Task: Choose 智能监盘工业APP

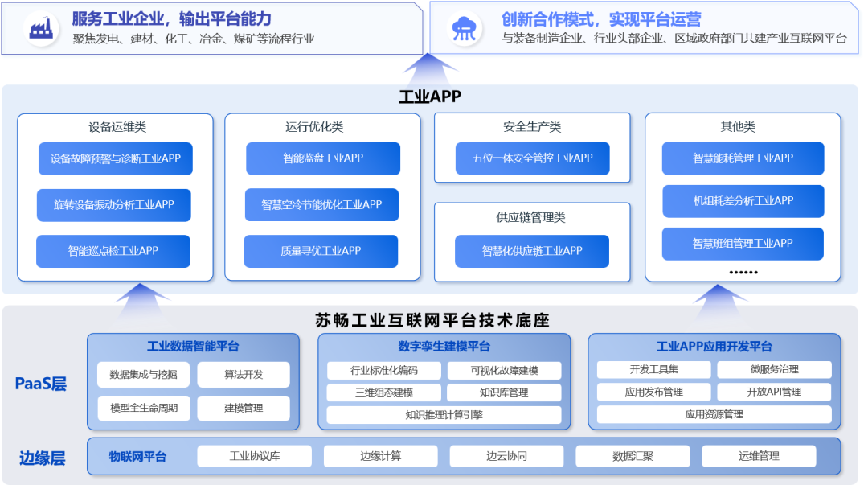Action: click(x=322, y=158)
